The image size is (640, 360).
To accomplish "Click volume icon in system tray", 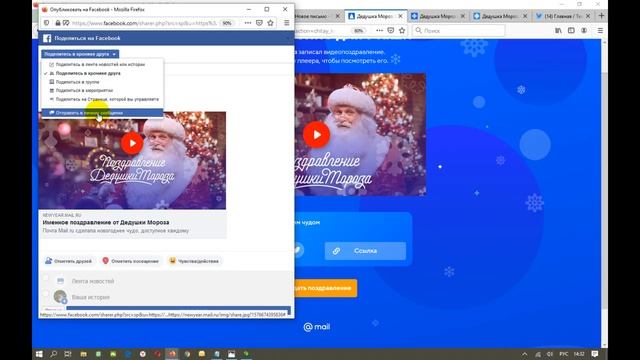I will point(550,354).
